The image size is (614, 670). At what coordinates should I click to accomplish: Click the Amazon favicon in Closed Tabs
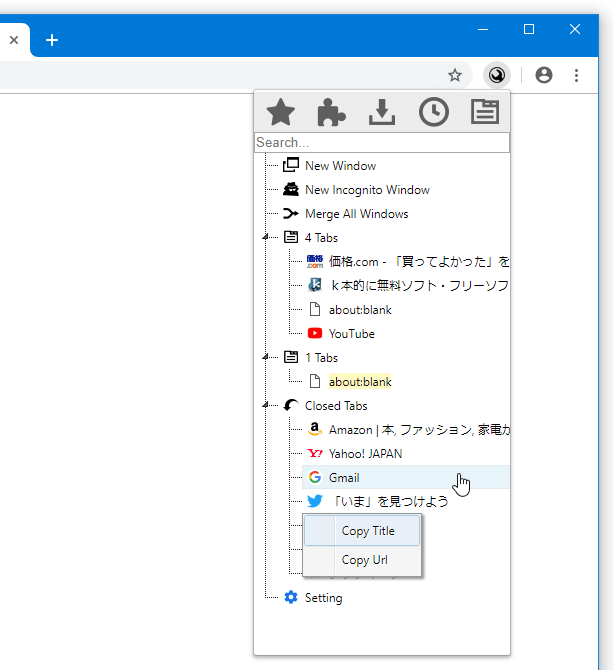point(315,429)
